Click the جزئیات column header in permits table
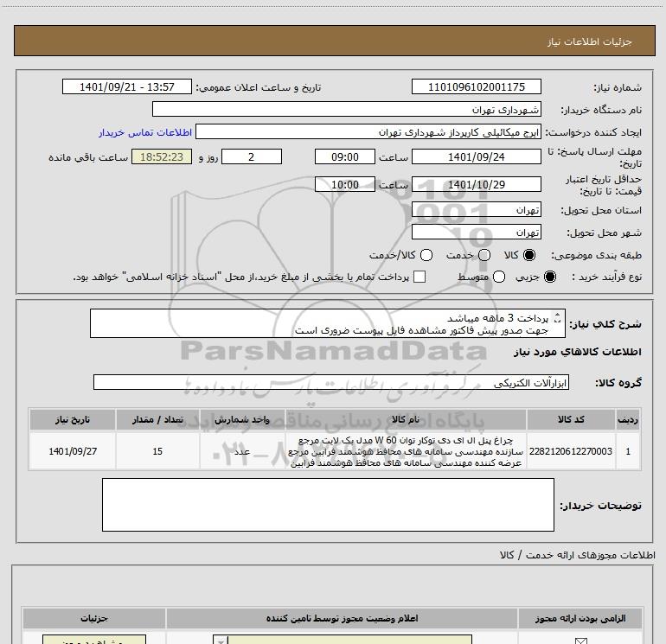666x644 pixels. pos(94,618)
